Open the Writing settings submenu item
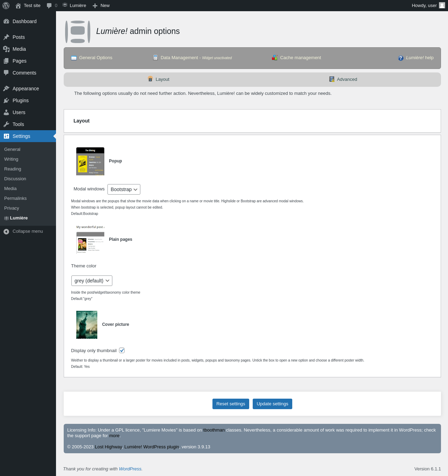 point(11,159)
